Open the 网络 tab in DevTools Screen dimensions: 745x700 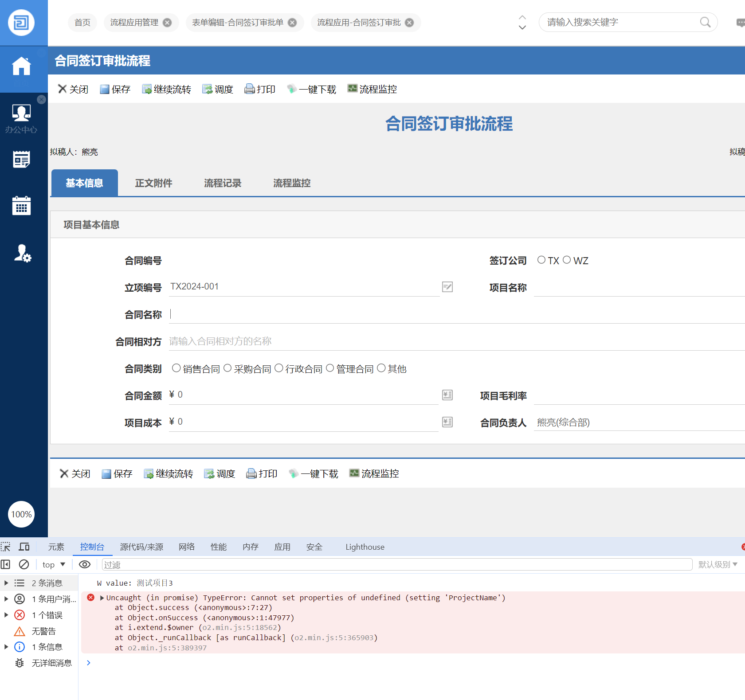pyautogui.click(x=187, y=547)
